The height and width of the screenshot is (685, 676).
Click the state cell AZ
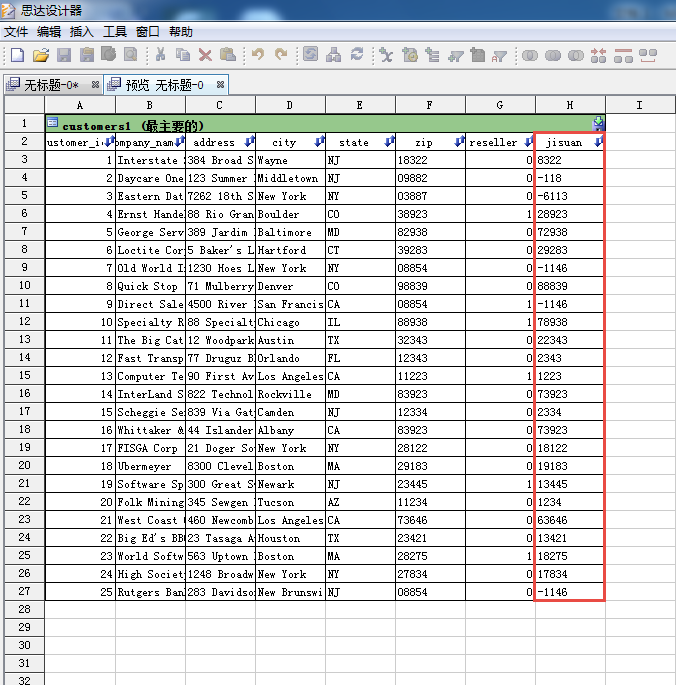coord(361,502)
